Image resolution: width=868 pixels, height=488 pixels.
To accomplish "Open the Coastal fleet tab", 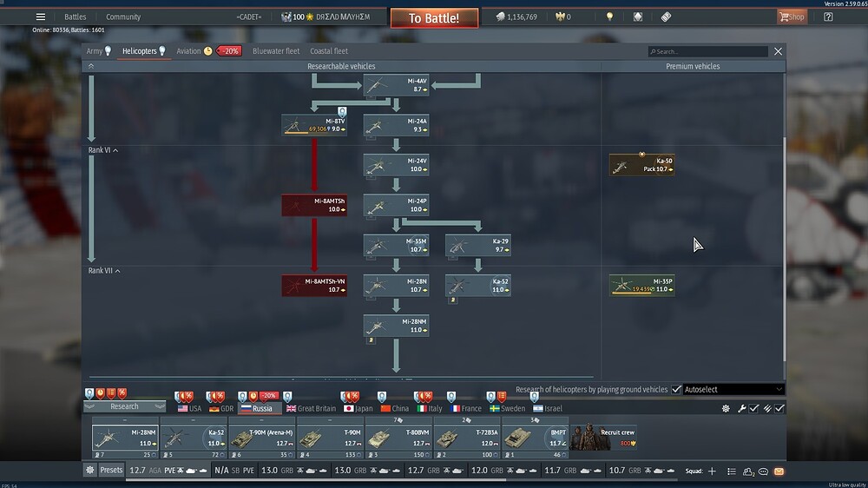I will click(x=329, y=51).
